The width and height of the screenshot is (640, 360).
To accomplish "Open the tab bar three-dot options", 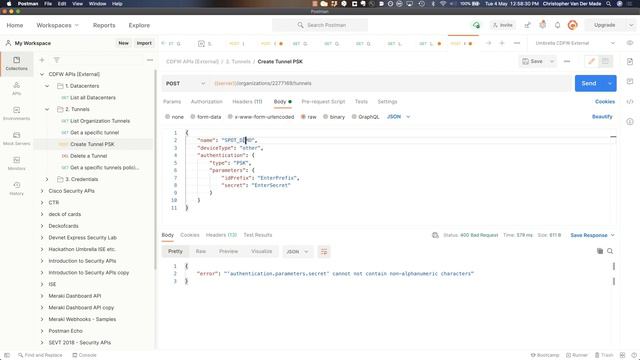I will (516, 43).
